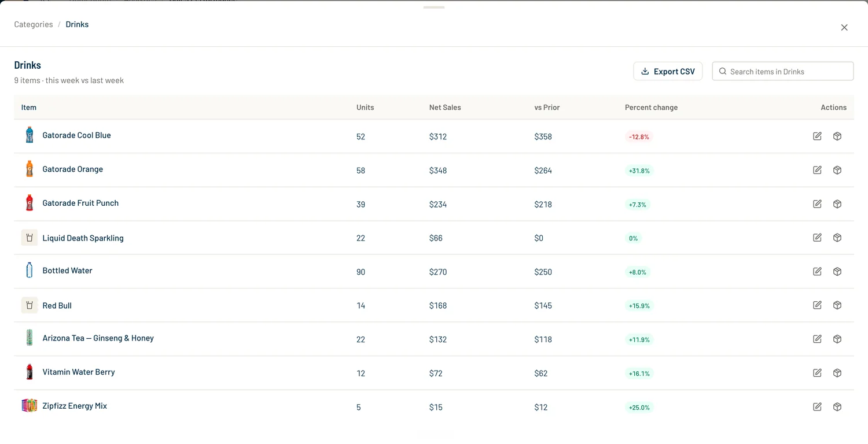This screenshot has height=444, width=868.
Task: Click the Percent change column header
Action: tap(651, 108)
